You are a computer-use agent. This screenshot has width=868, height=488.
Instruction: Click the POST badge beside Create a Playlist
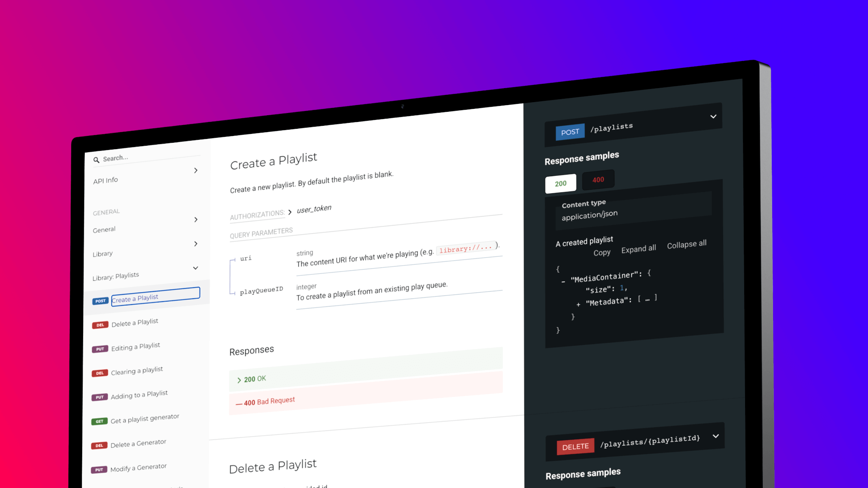click(100, 301)
